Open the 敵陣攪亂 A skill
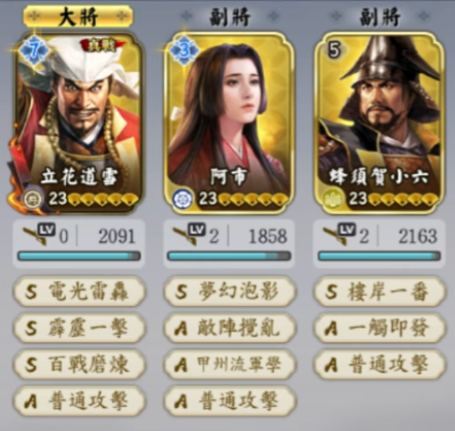 230,328
